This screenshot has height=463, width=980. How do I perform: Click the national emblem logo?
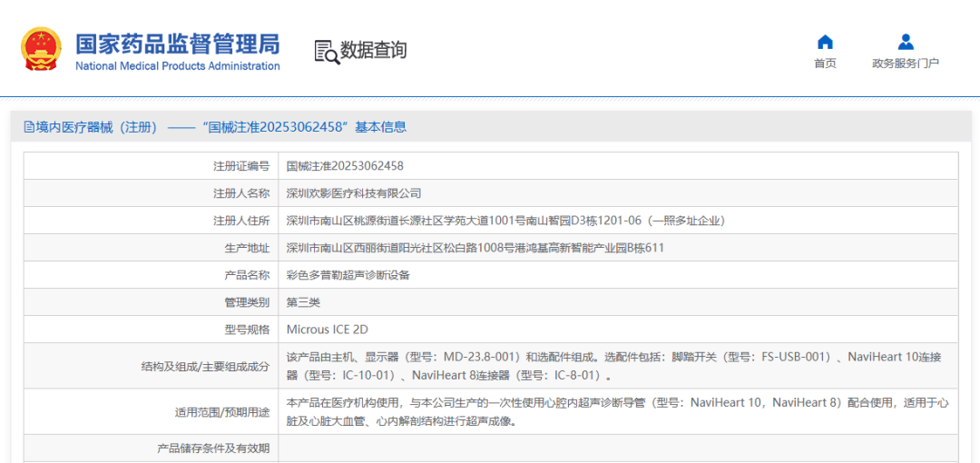pos(41,50)
